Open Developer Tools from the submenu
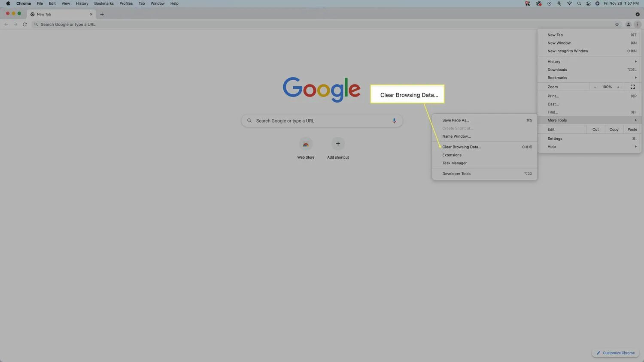This screenshot has width=644, height=362. pos(485,174)
